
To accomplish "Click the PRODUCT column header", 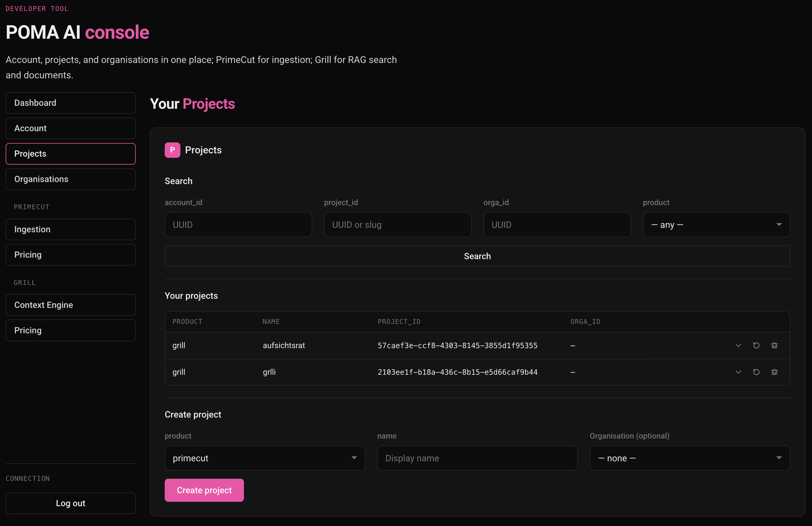I will click(187, 322).
